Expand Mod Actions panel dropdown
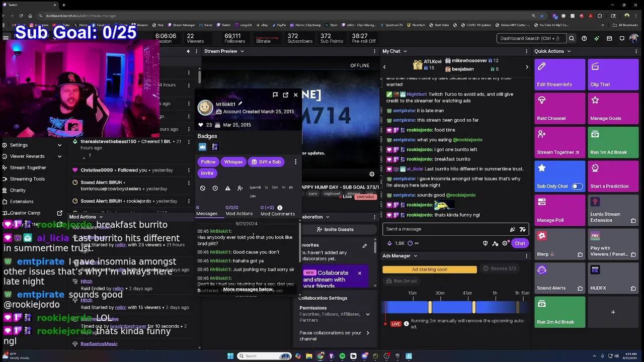644x362 pixels. tap(101, 217)
